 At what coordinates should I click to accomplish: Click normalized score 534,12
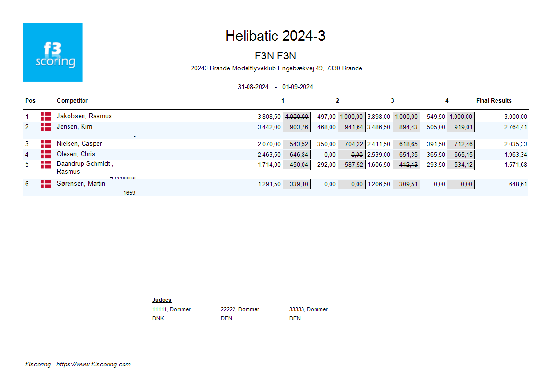point(464,165)
